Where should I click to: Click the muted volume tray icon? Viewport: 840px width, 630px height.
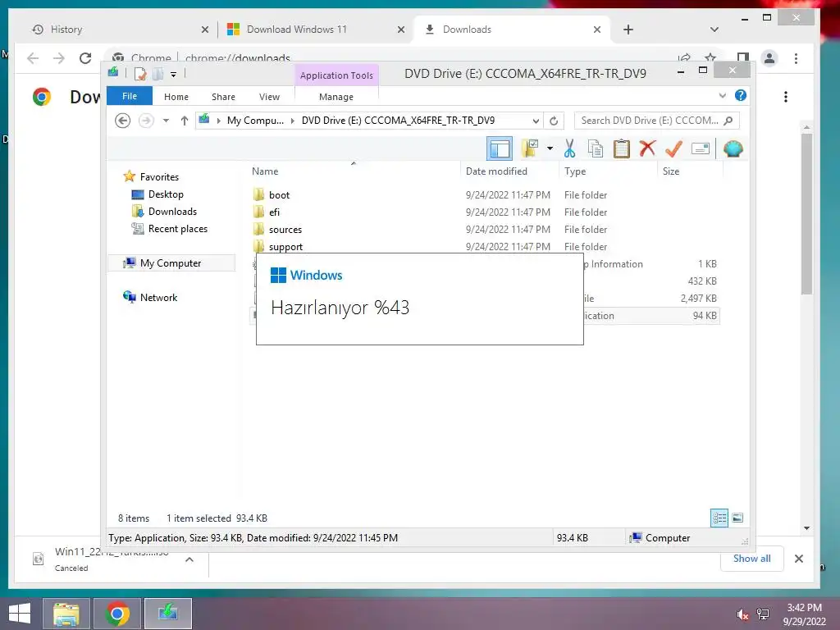click(x=742, y=614)
